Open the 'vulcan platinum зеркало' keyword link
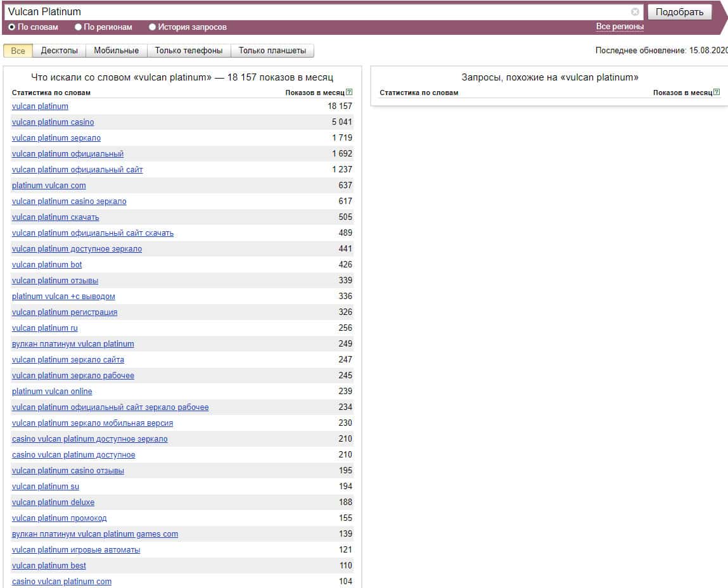This screenshot has height=588, width=728. pos(56,138)
